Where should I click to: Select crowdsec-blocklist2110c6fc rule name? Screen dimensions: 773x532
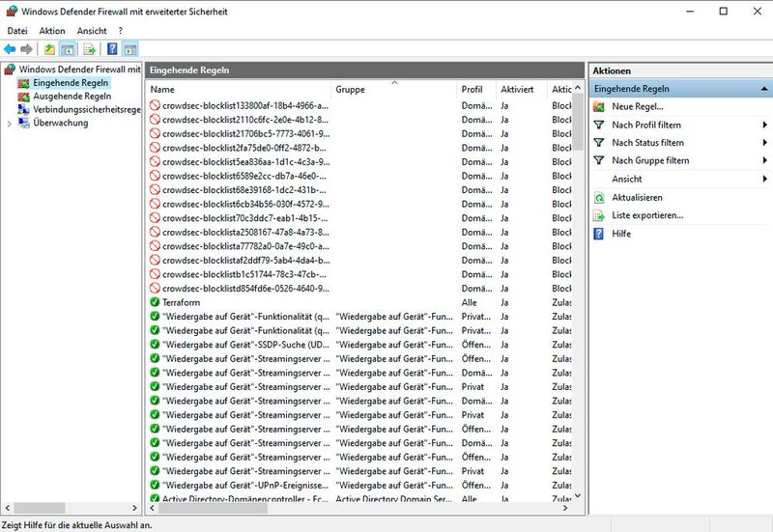pyautogui.click(x=245, y=119)
